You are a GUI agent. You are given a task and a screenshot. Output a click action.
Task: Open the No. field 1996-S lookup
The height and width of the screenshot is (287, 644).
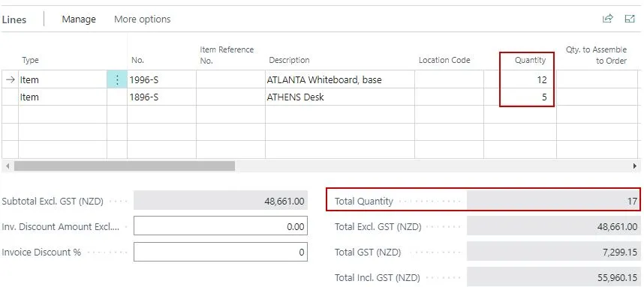point(161,79)
